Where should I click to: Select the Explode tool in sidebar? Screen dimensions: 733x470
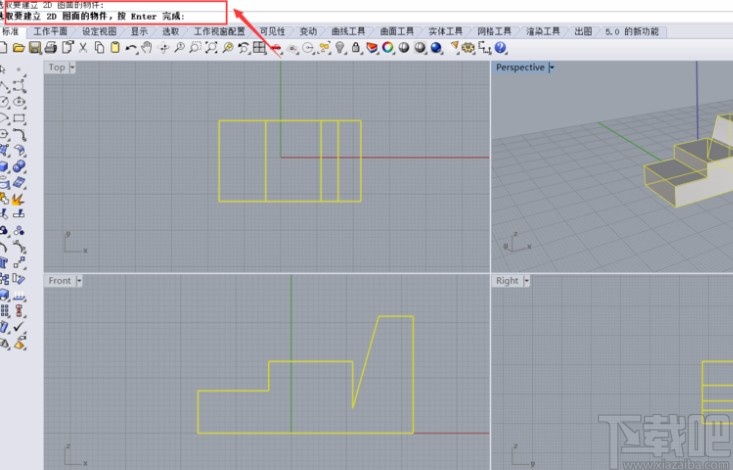tap(19, 199)
